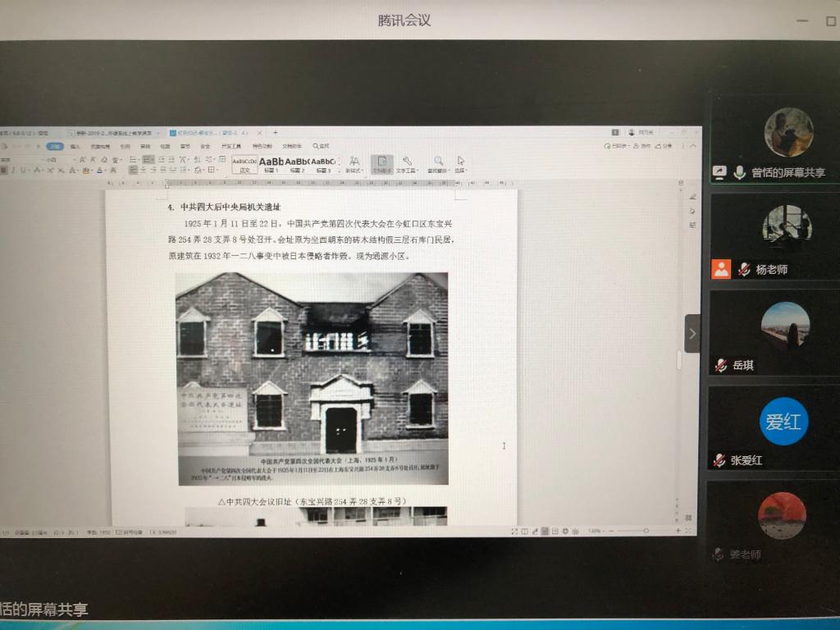This screenshot has width=840, height=630.
Task: Open the Text Tools wrench icon
Action: pyautogui.click(x=407, y=161)
